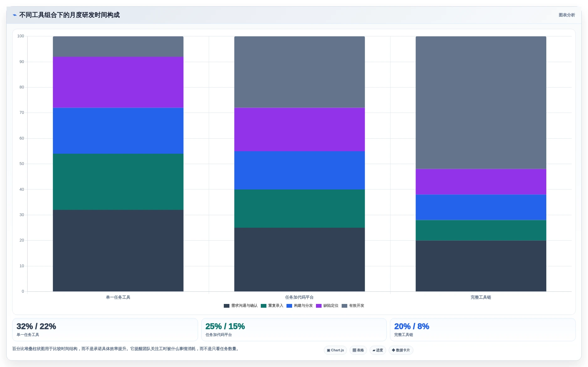588x367 pixels.
Task: Click the gray top segment of 单一任务工具 bar
Action: pos(118,46)
